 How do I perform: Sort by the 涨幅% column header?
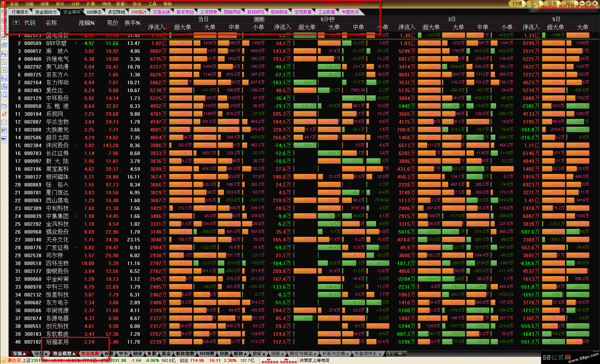tap(86, 23)
